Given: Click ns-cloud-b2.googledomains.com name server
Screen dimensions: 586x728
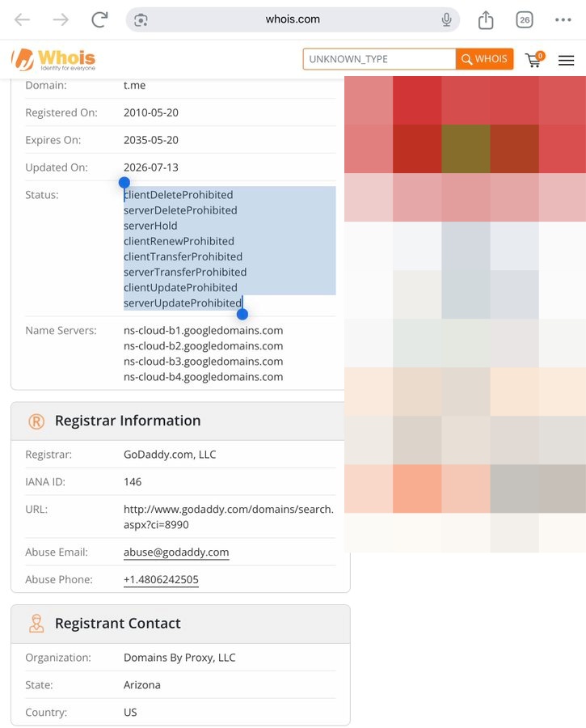Looking at the screenshot, I should point(203,346).
